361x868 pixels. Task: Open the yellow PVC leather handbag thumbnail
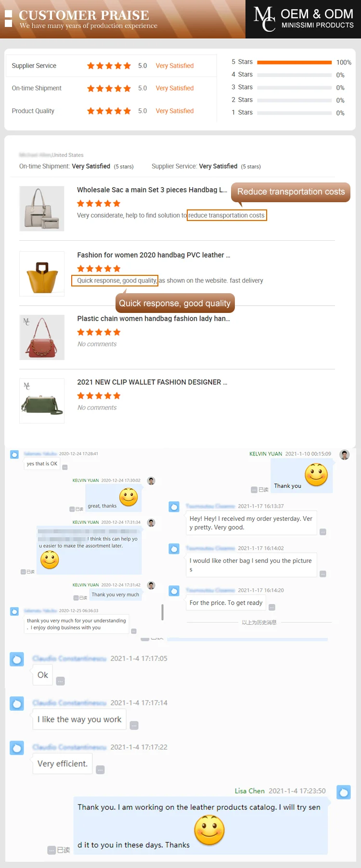coord(42,273)
